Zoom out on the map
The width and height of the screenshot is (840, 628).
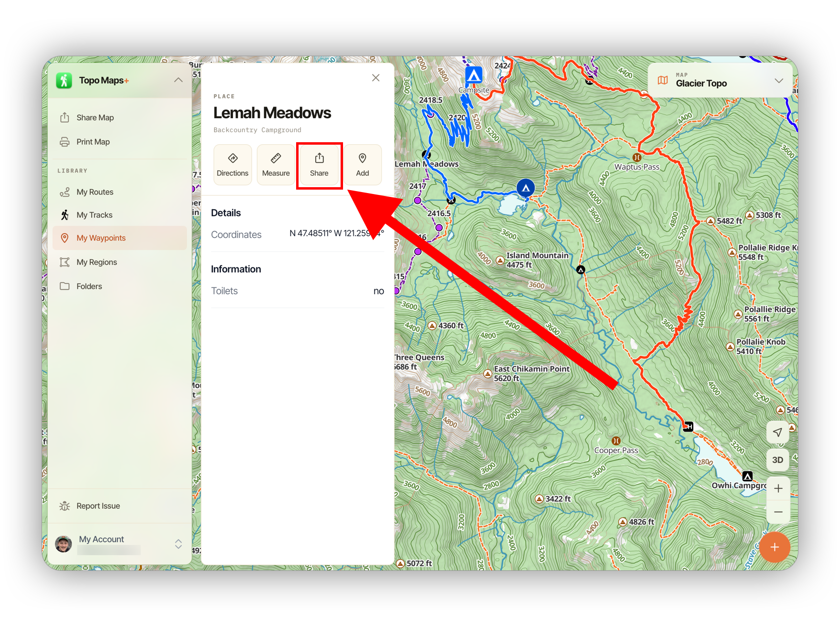[x=778, y=512]
